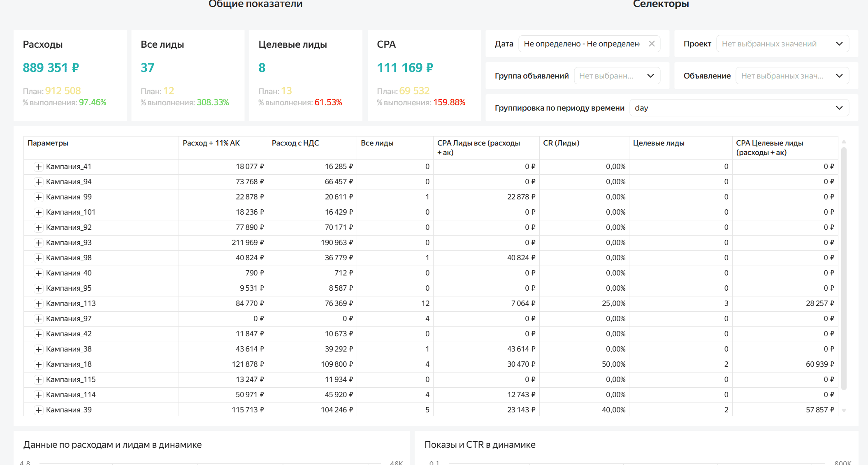The width and height of the screenshot is (868, 465).
Task: Clear the Дата filter value
Action: click(x=652, y=43)
